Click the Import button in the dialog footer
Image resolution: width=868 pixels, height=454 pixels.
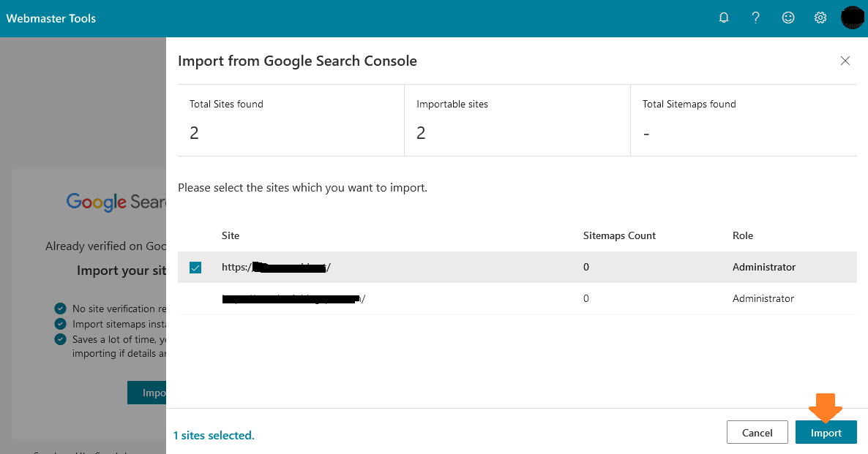tap(826, 433)
